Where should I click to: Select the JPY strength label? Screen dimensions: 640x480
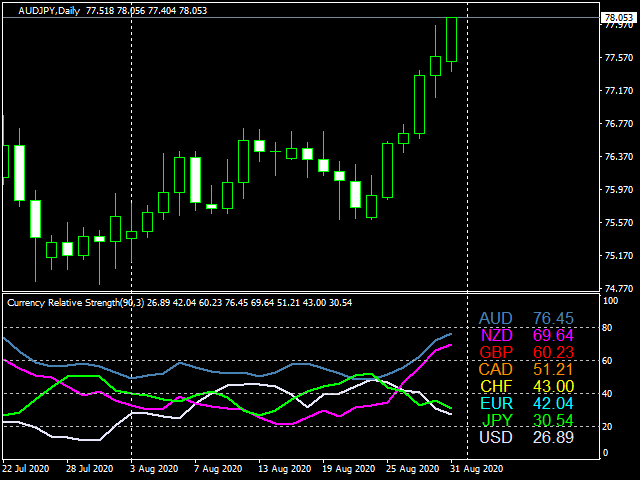click(497, 420)
